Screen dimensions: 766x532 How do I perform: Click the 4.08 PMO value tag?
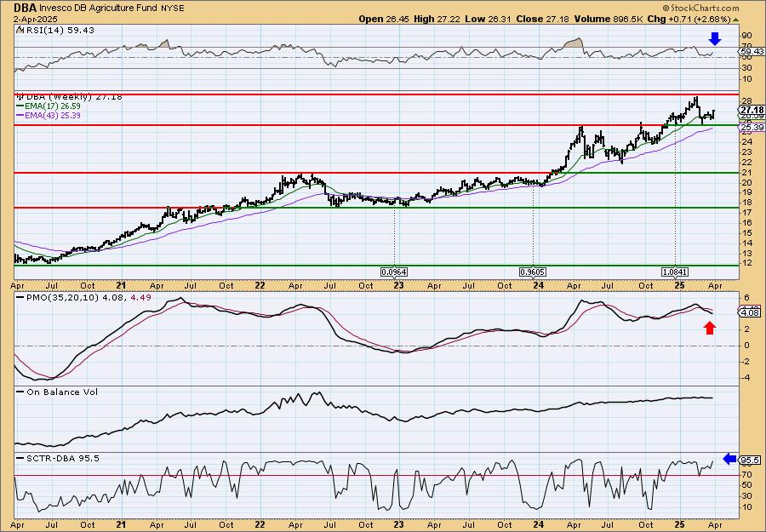tap(751, 312)
